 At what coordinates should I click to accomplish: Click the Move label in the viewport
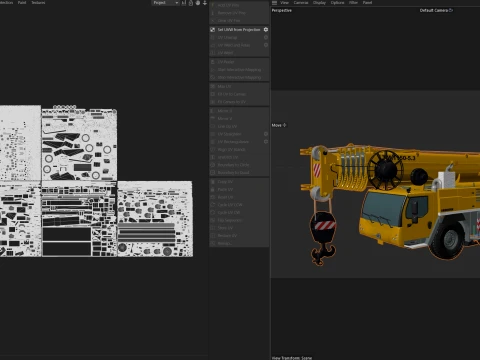[277, 125]
